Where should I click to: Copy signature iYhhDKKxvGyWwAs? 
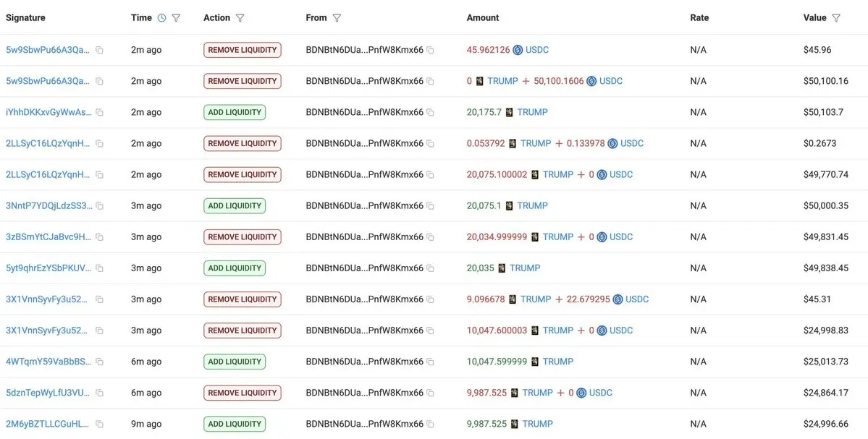click(x=100, y=112)
